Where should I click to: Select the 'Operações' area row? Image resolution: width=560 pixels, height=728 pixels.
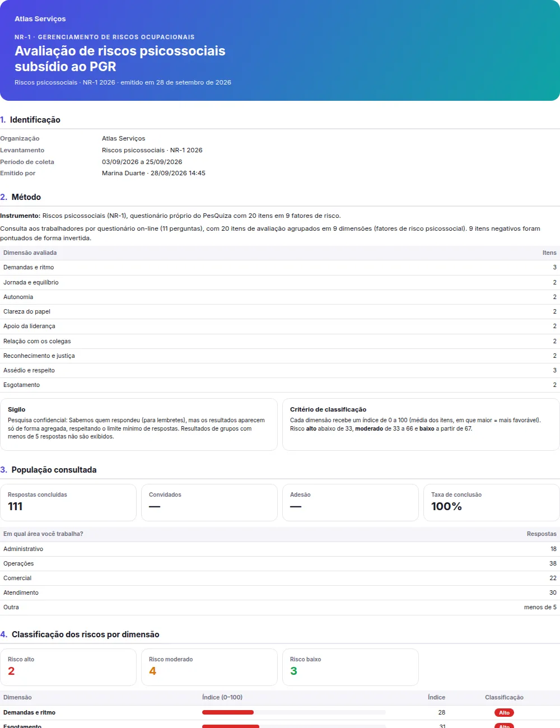tap(280, 563)
